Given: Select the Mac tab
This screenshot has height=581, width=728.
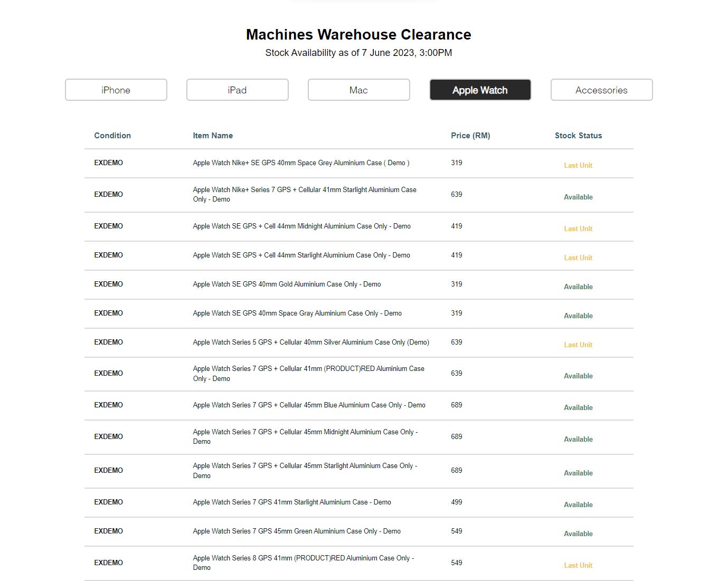Looking at the screenshot, I should click(x=359, y=90).
